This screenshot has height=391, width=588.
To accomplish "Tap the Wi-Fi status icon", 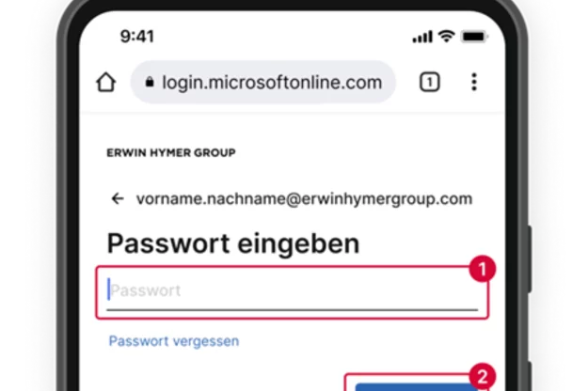I will pos(447,37).
